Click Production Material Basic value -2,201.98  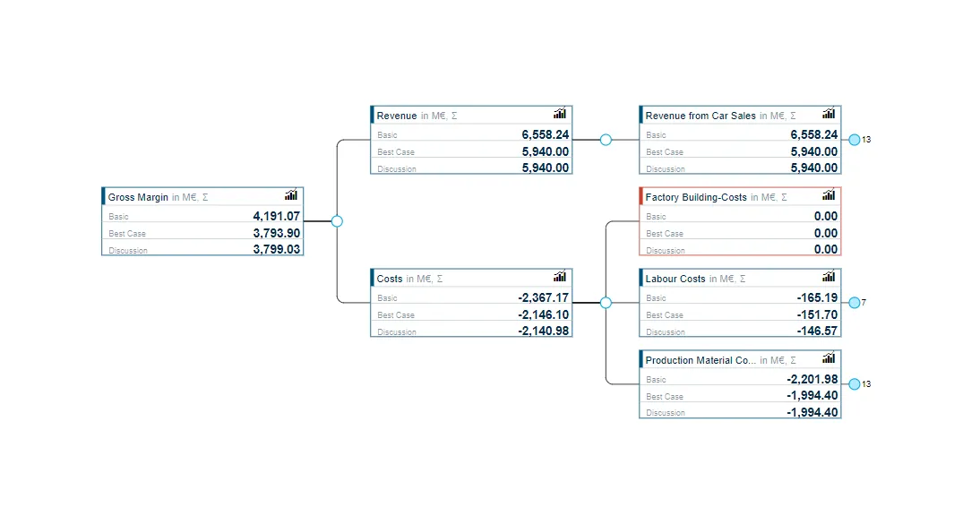click(812, 379)
